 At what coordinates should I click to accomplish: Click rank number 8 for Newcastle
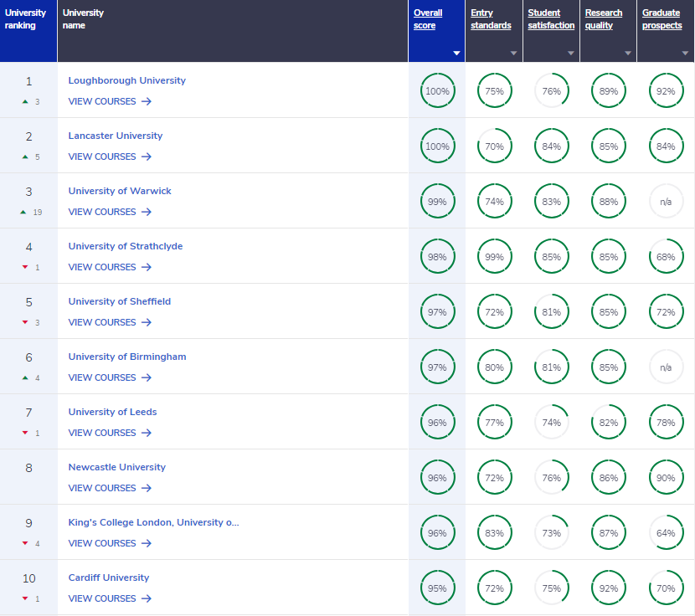tap(28, 468)
